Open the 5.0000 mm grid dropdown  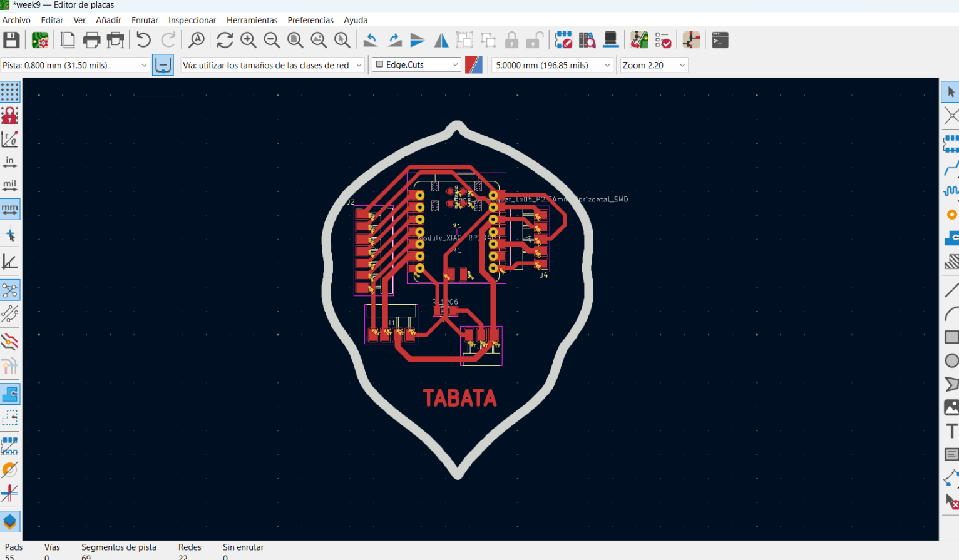click(x=553, y=65)
